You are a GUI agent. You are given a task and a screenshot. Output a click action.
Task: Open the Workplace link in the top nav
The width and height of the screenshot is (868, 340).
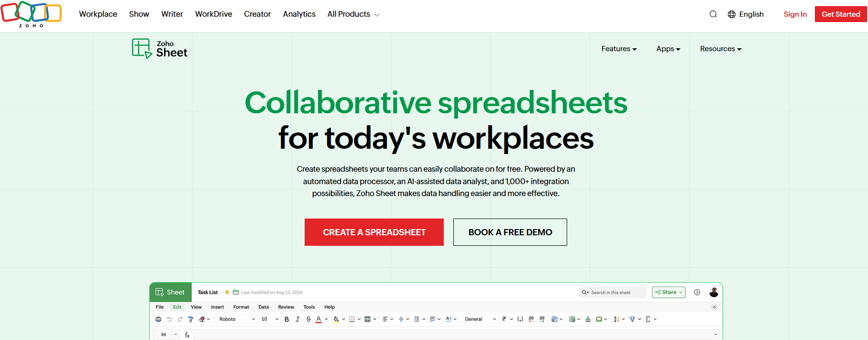click(x=98, y=14)
